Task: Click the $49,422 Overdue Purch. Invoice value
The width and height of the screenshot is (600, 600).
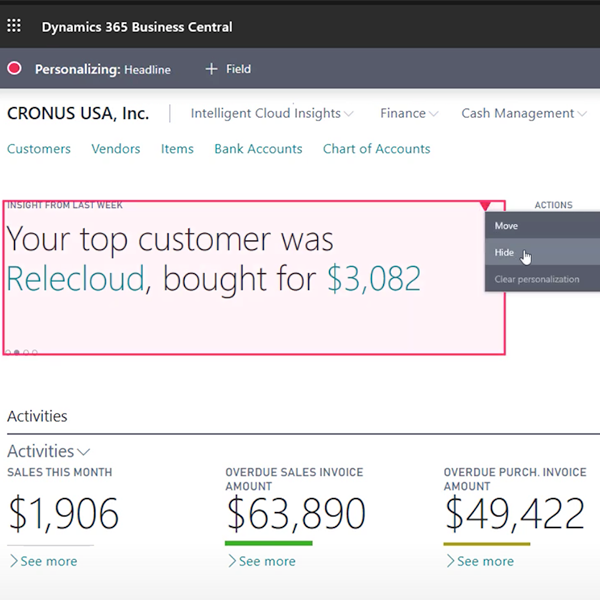Action: coord(515,513)
